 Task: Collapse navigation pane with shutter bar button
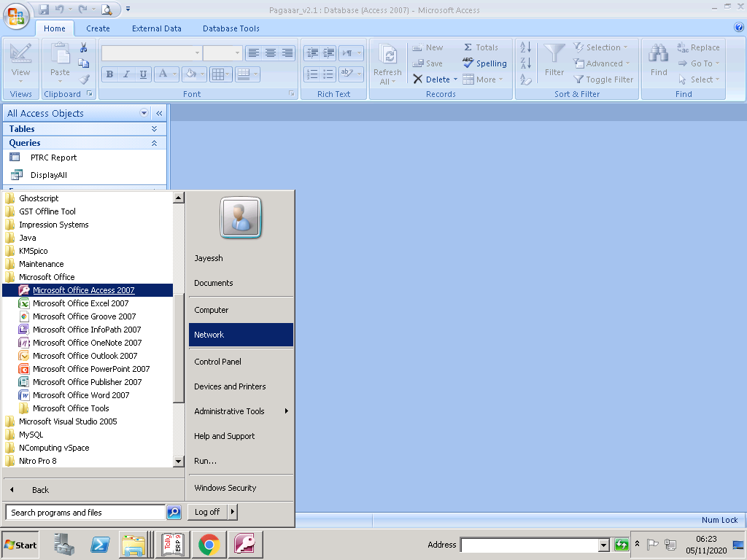pyautogui.click(x=159, y=113)
